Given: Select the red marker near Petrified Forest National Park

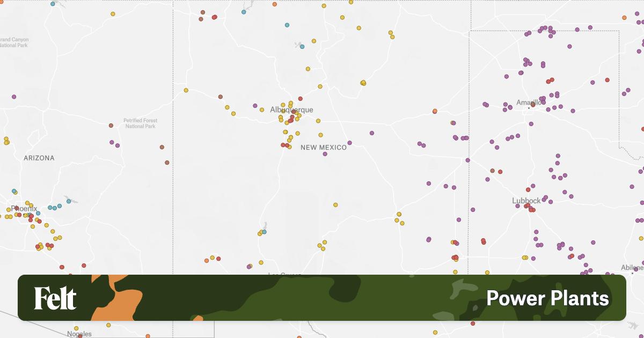Looking at the screenshot, I should click(111, 124).
